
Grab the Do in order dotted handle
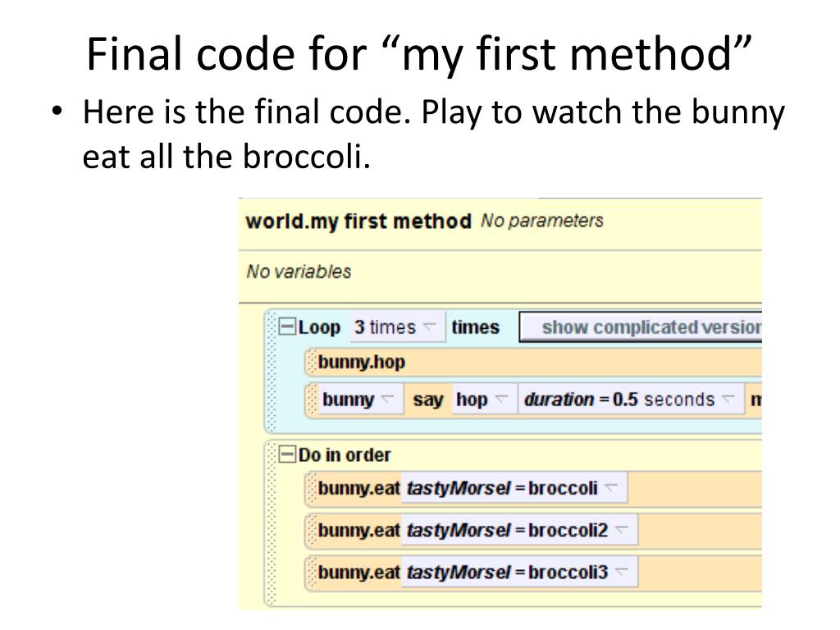pyautogui.click(x=272, y=523)
